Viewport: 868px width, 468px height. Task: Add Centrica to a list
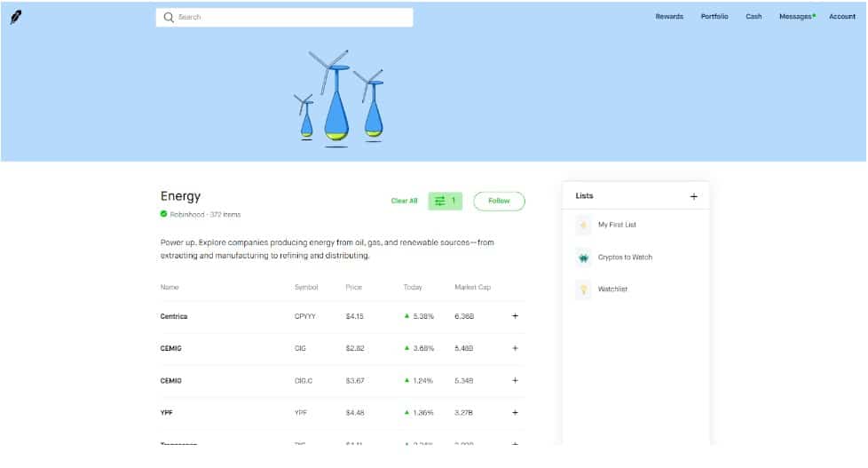pyautogui.click(x=515, y=316)
